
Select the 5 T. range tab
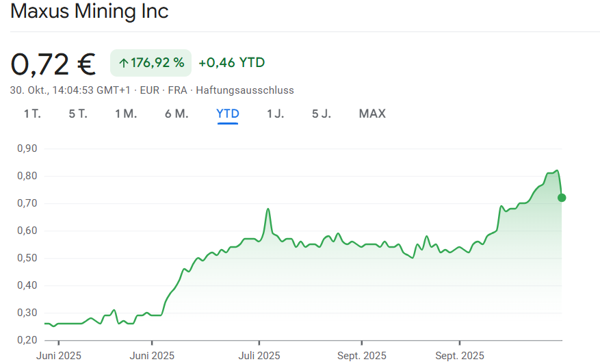(78, 114)
